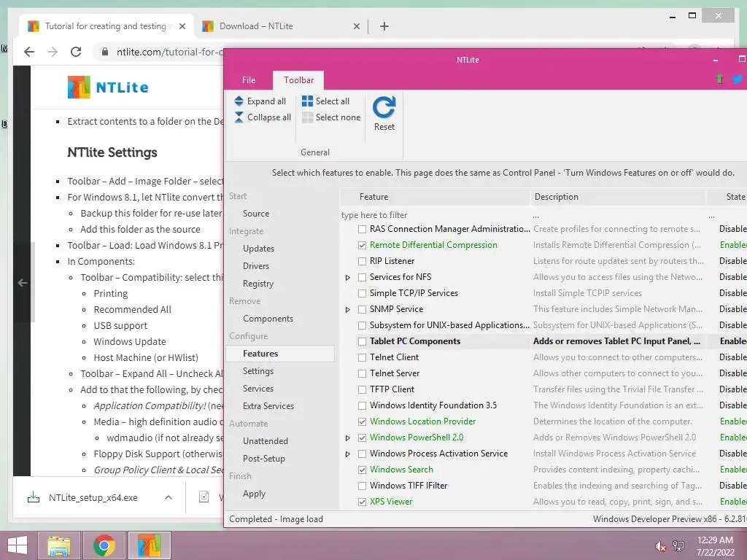Image resolution: width=747 pixels, height=560 pixels.
Task: Open the Updates page
Action: (x=258, y=249)
